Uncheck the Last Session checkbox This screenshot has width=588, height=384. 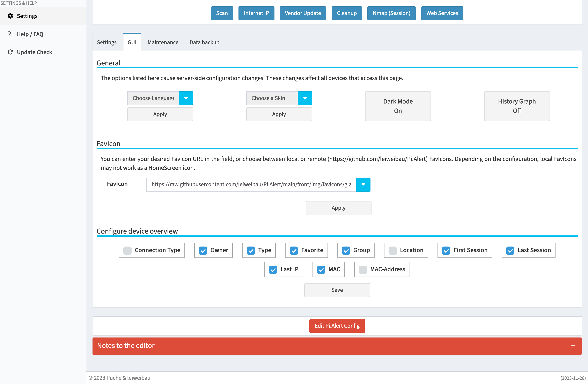pos(510,250)
